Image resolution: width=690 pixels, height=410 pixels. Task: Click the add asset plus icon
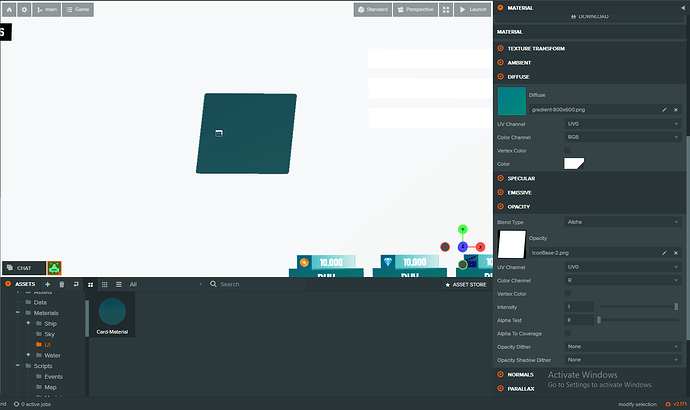(x=47, y=284)
